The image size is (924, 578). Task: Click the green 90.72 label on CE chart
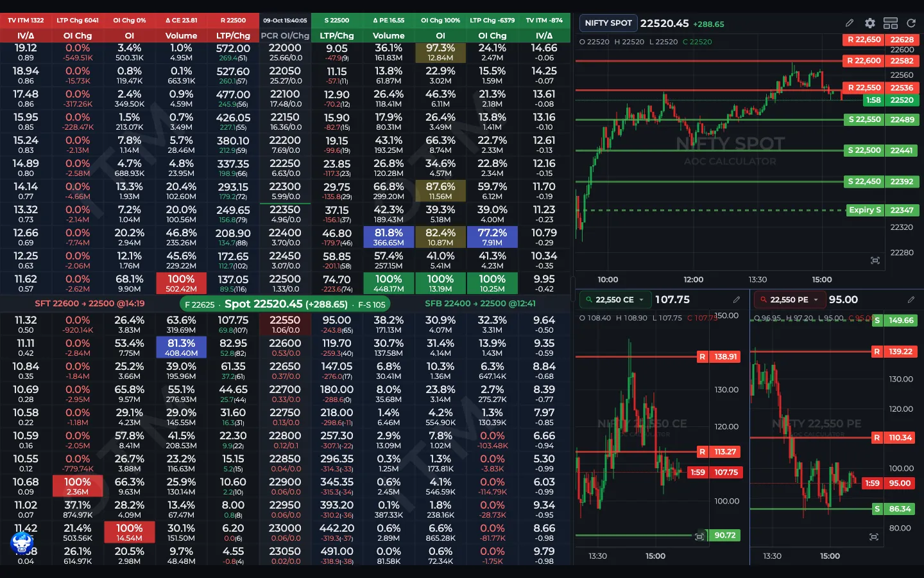point(725,536)
